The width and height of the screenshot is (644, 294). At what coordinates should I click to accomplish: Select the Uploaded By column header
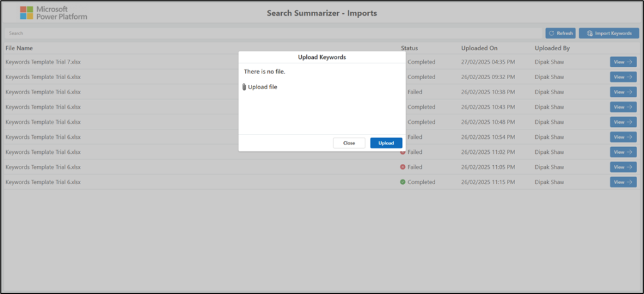point(552,48)
